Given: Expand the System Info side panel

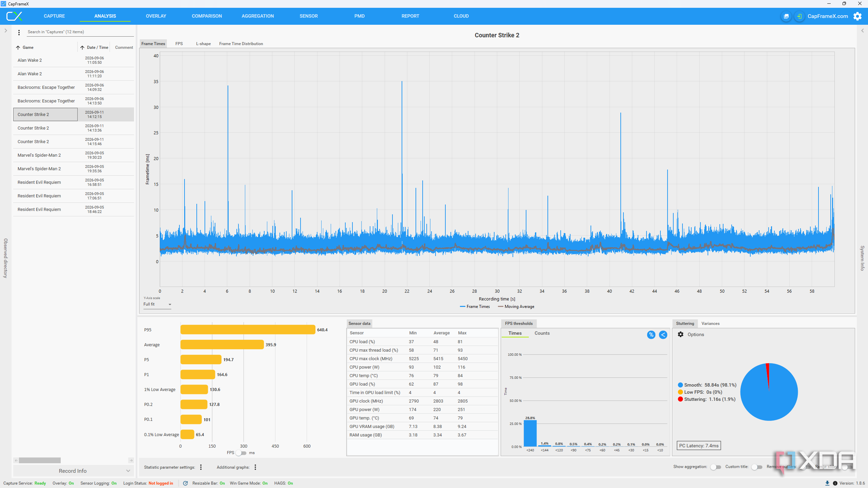Looking at the screenshot, I should [x=863, y=31].
